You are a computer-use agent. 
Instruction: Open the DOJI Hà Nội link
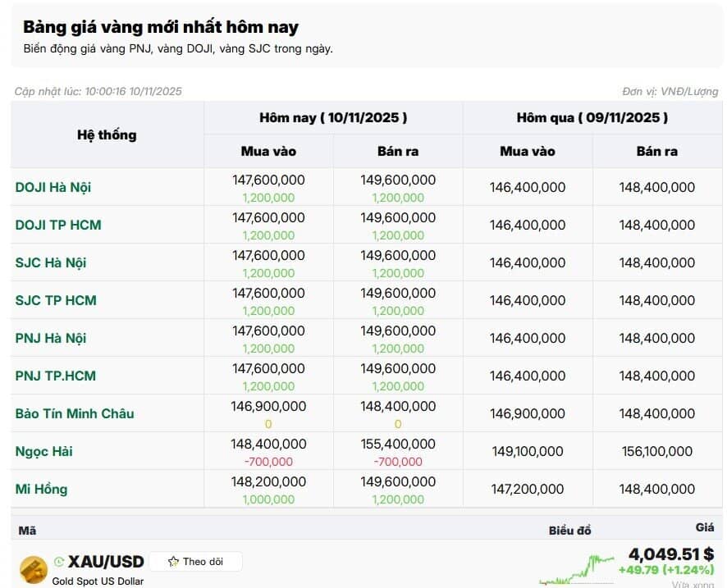pos(53,187)
